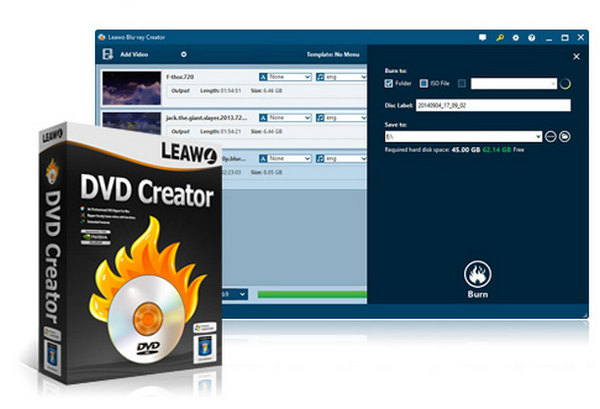The height and width of the screenshot is (409, 600).
Task: Open the Template: No Menu option
Action: click(x=333, y=54)
